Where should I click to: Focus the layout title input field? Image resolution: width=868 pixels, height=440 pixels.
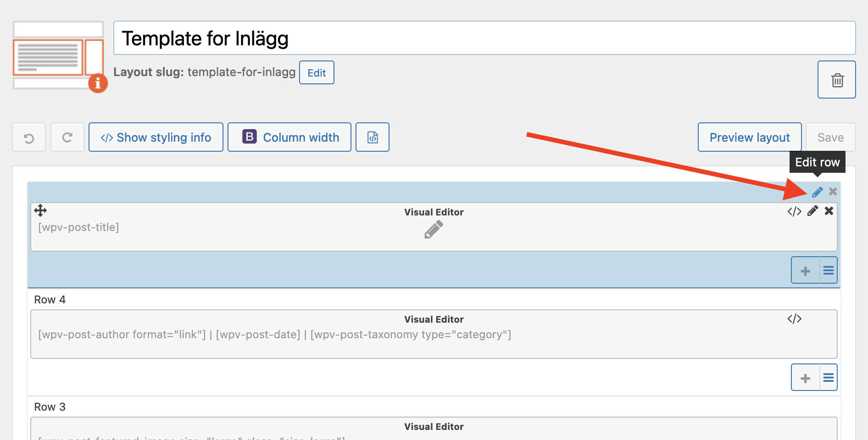[484, 38]
